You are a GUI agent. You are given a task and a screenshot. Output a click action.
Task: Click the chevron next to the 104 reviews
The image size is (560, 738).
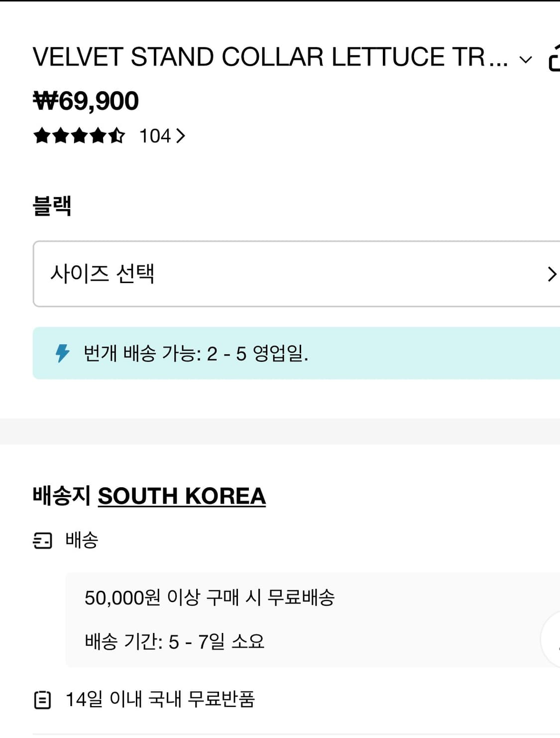pyautogui.click(x=181, y=135)
